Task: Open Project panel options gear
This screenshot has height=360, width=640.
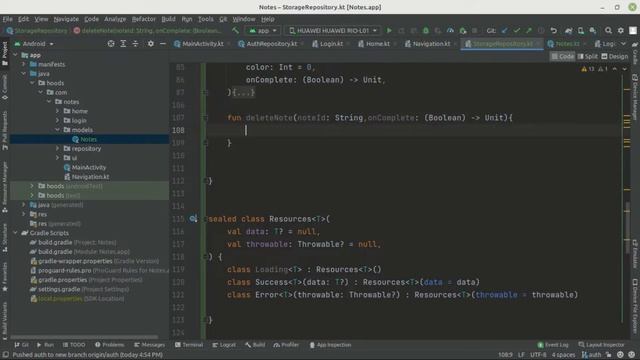Action: [151, 44]
